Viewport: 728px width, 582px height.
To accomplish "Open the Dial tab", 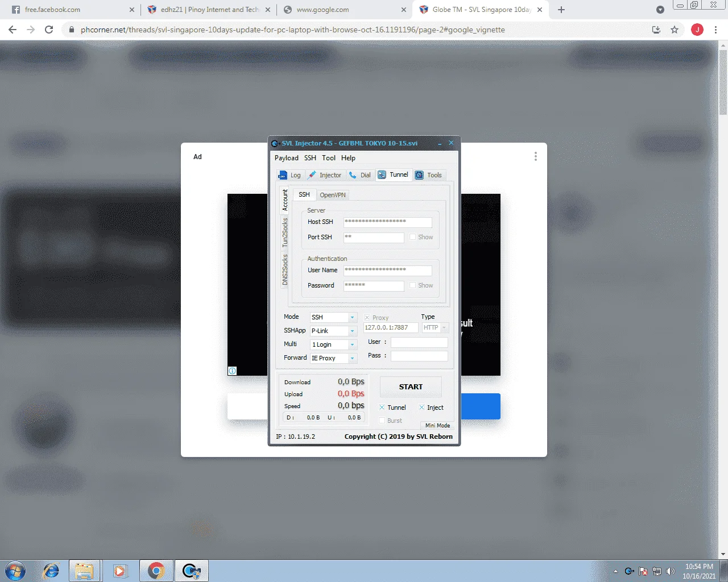I will pyautogui.click(x=360, y=175).
